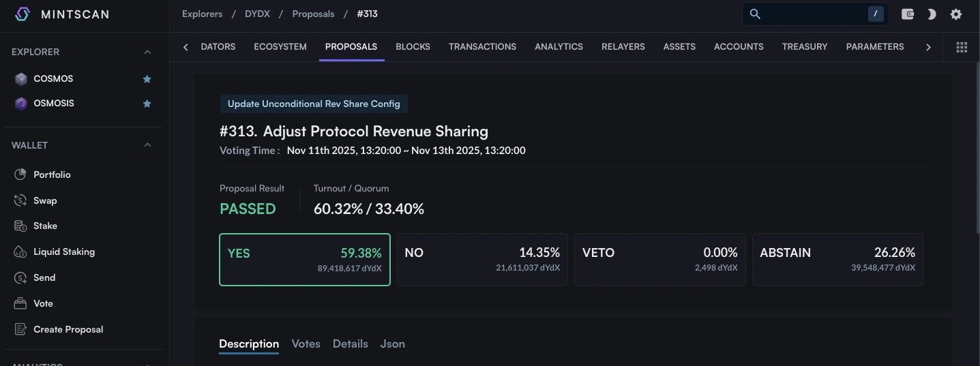This screenshot has height=366, width=980.
Task: Open the Votes tab
Action: coord(306,344)
